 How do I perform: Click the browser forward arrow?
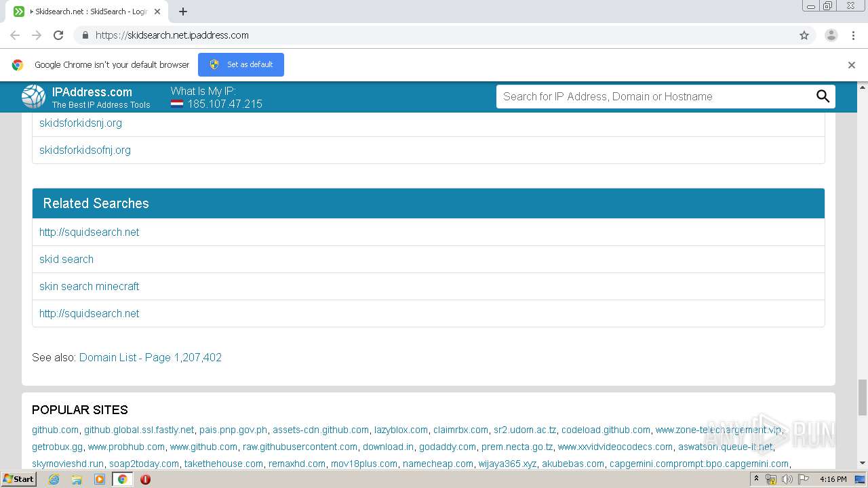point(37,35)
